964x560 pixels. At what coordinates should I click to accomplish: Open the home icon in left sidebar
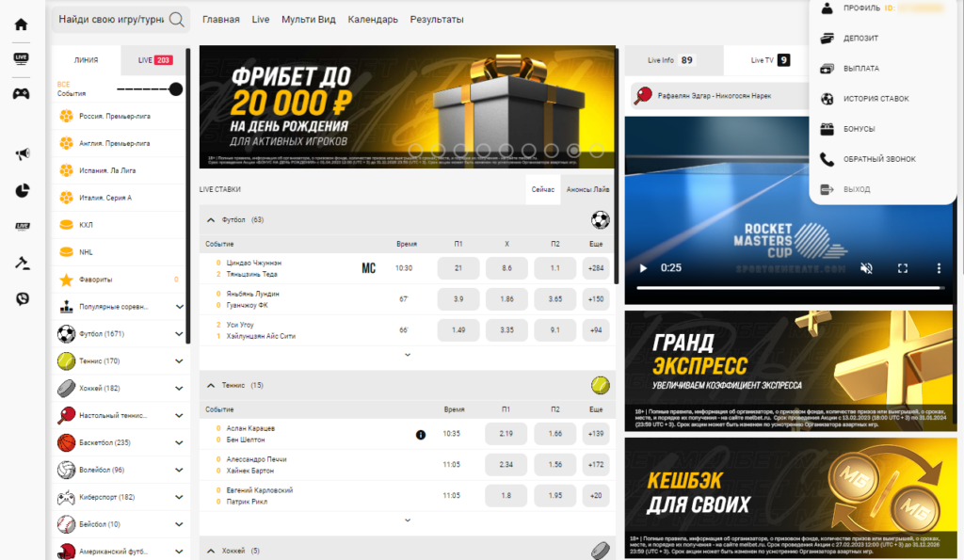21,24
